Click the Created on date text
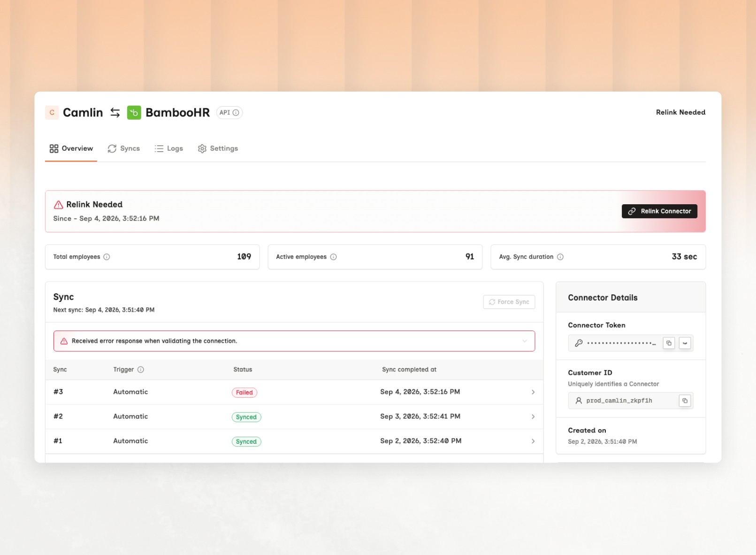 tap(603, 442)
